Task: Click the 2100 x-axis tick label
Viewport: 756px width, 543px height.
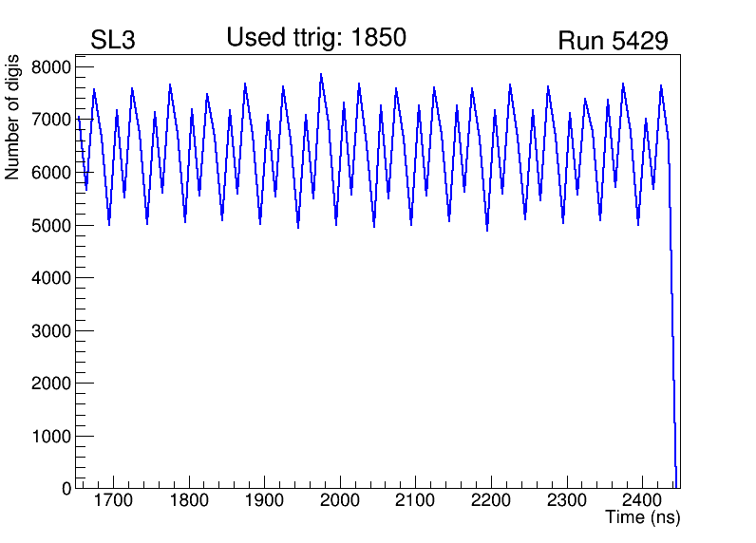Action: pos(416,500)
